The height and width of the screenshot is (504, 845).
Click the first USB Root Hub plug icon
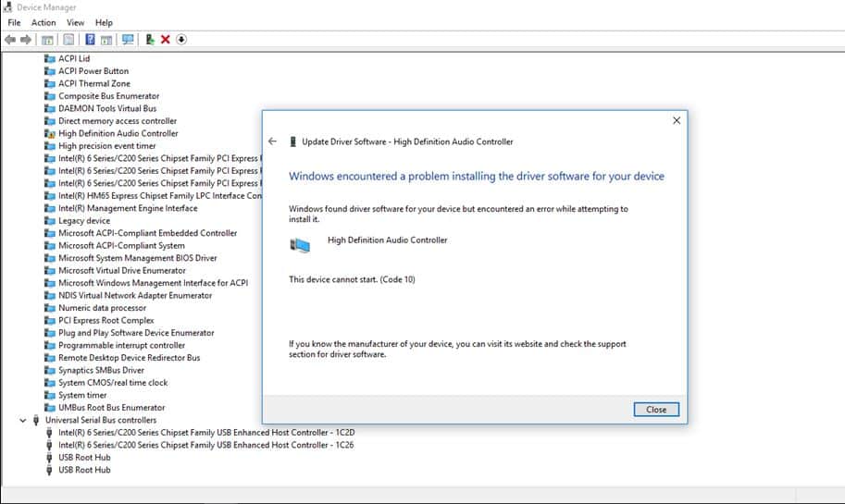49,458
